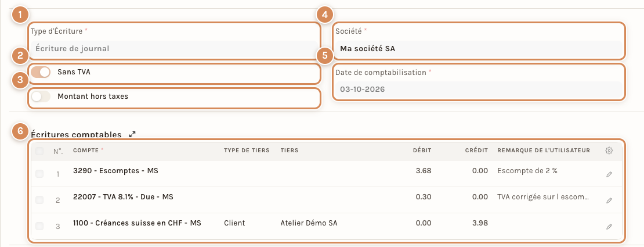Click the Escompte de 2 % remark
Image resolution: width=644 pixels, height=247 pixels.
[x=527, y=171]
